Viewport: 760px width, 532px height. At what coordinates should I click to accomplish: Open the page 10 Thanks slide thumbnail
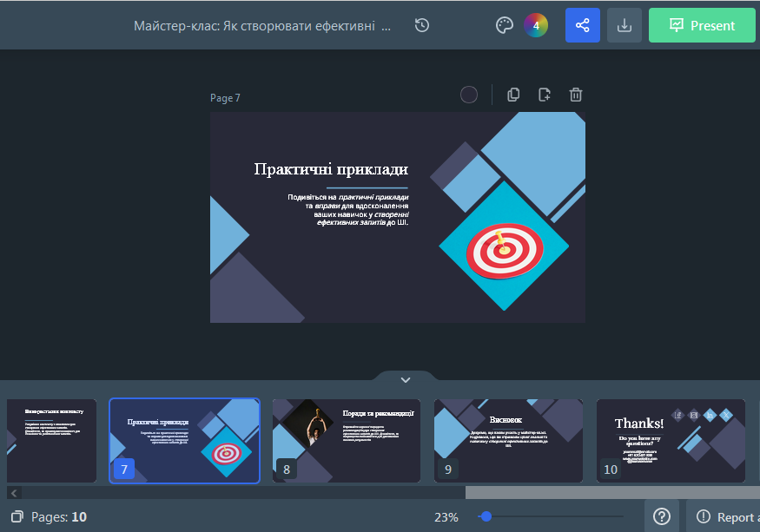(671, 440)
